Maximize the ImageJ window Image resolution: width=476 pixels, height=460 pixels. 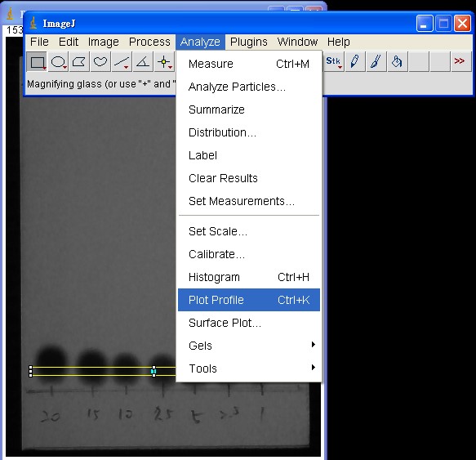443,23
